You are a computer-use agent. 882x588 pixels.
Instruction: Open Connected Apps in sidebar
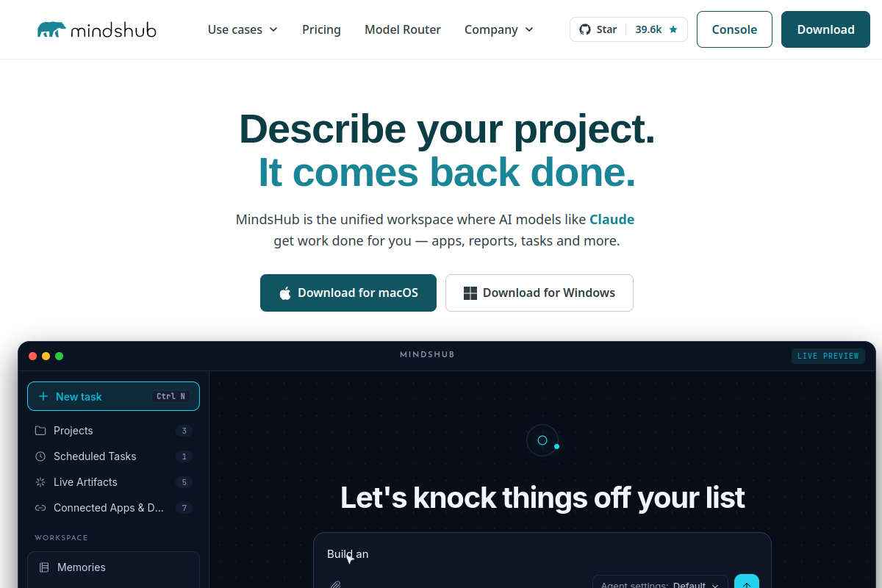[x=113, y=508]
